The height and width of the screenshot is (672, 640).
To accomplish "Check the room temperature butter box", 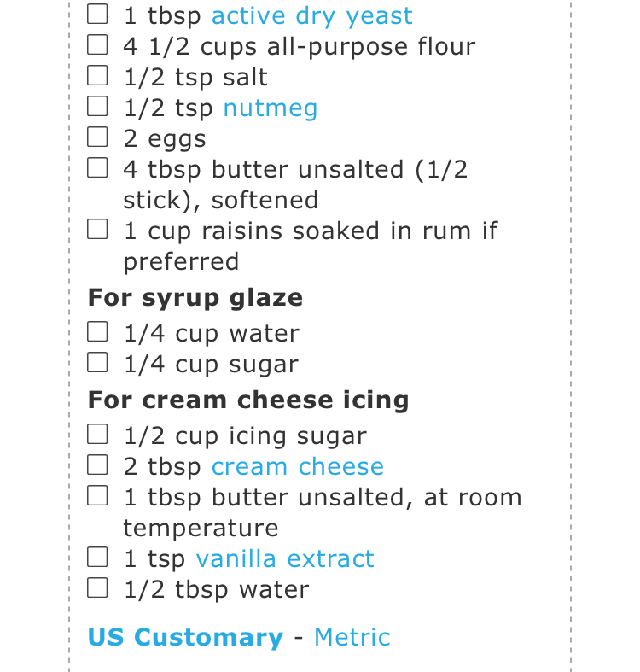I will coord(98,496).
